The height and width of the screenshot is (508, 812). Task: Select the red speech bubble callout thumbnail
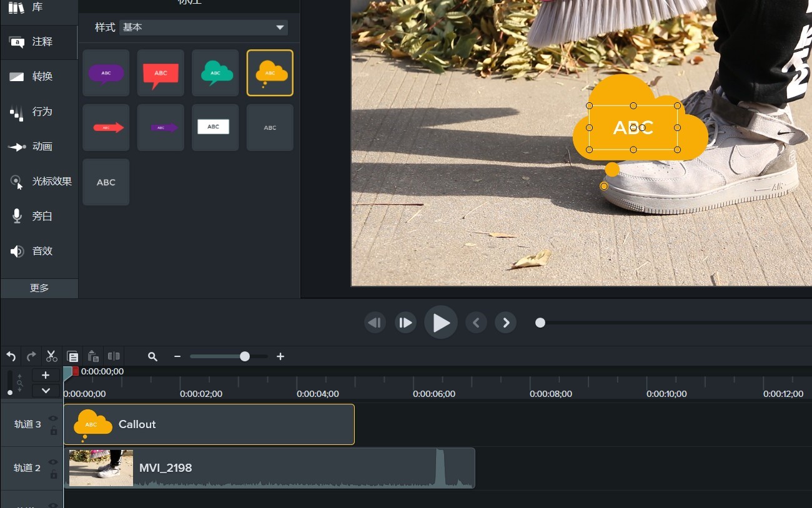tap(160, 72)
